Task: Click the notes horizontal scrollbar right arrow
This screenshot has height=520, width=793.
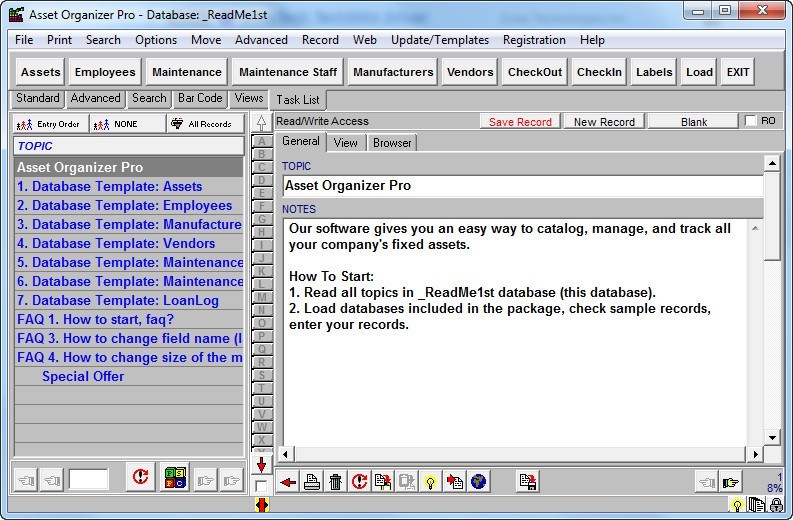Action: (x=755, y=454)
